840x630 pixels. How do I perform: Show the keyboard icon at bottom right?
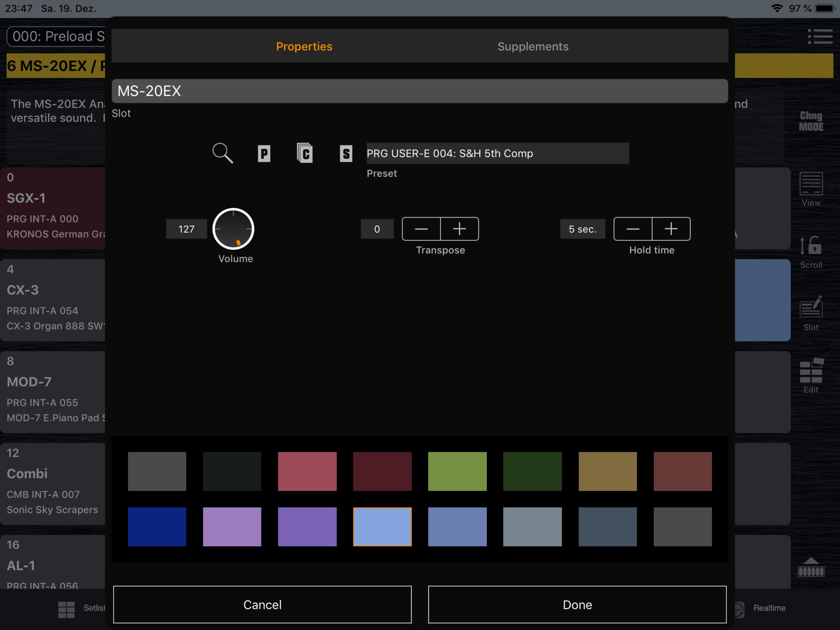pyautogui.click(x=811, y=567)
